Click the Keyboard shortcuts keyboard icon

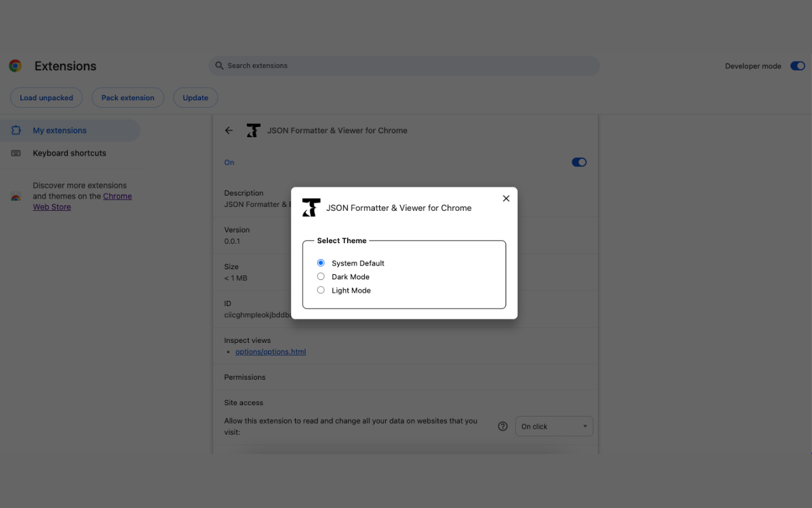pyautogui.click(x=16, y=153)
